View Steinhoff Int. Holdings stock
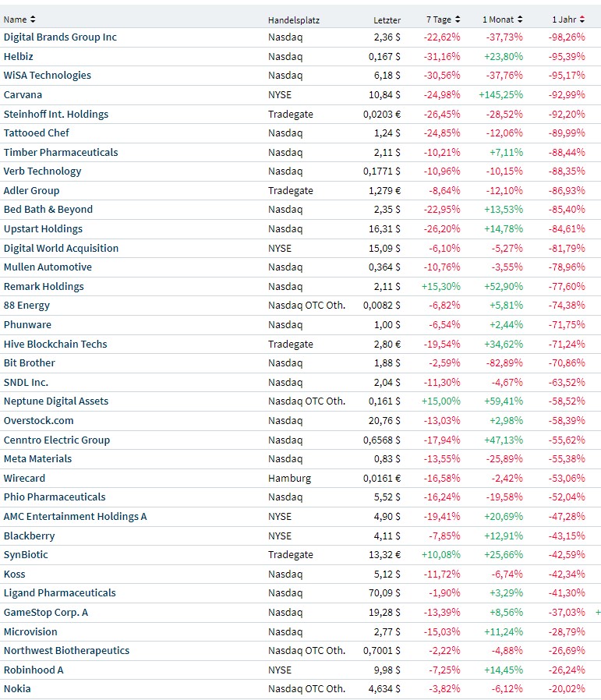The height and width of the screenshot is (700, 601). coord(56,114)
